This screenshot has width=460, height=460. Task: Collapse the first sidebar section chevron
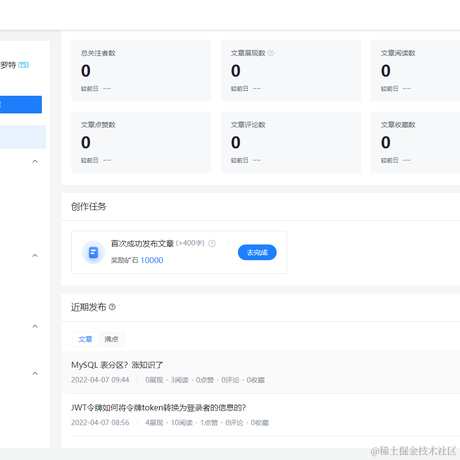(x=35, y=161)
